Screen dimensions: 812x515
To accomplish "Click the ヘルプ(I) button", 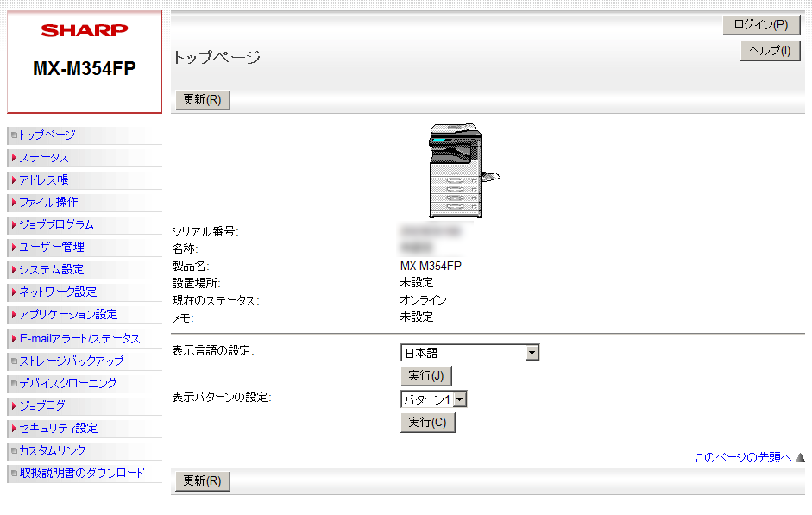I will [771, 51].
